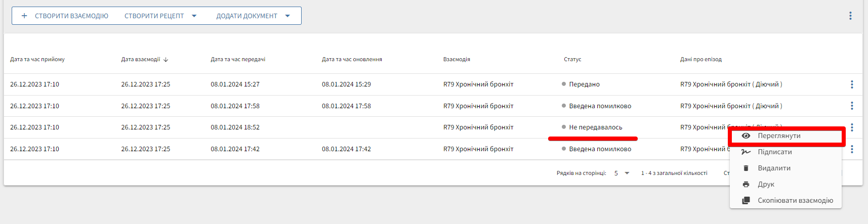Open three-dot menu for Не передавалось row
This screenshot has width=868, height=224.
(852, 127)
